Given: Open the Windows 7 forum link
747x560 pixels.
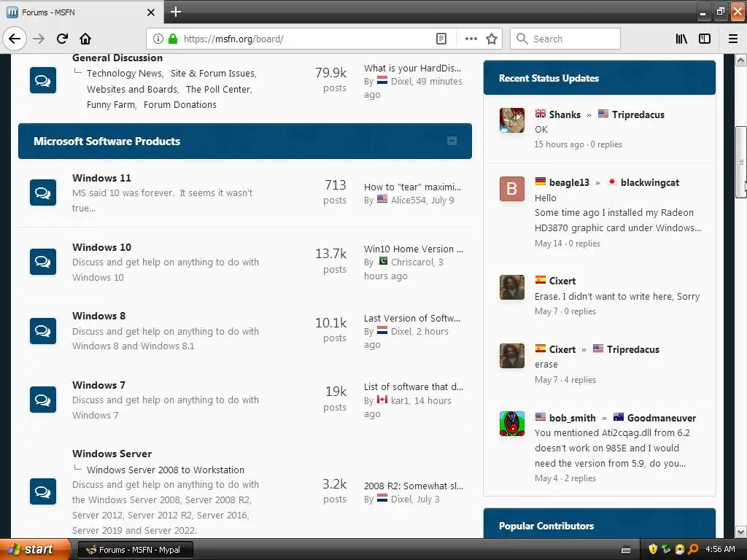Looking at the screenshot, I should (x=98, y=385).
